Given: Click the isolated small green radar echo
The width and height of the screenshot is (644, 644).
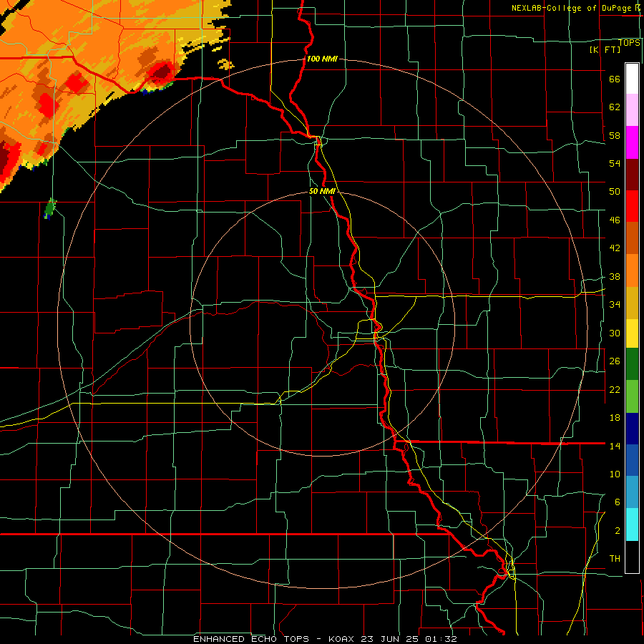Looking at the screenshot, I should pyautogui.click(x=50, y=208).
